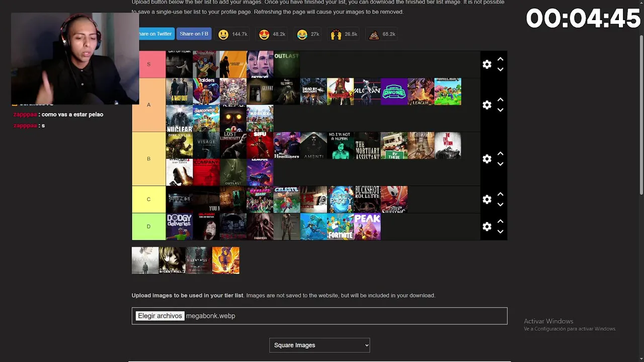Click the S tier label cell
This screenshot has height=362, width=644.
148,64
